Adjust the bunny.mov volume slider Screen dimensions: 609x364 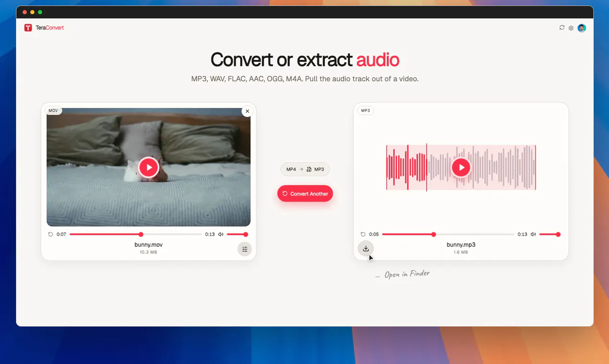pos(237,234)
